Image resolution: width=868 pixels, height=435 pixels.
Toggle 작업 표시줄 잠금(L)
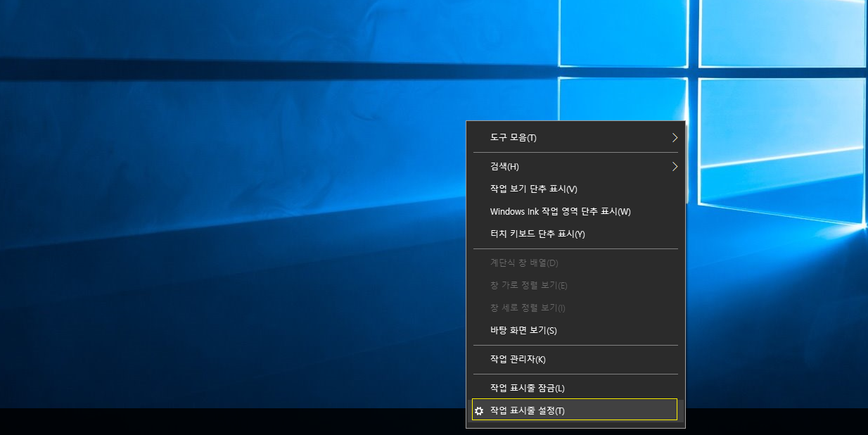click(x=575, y=388)
